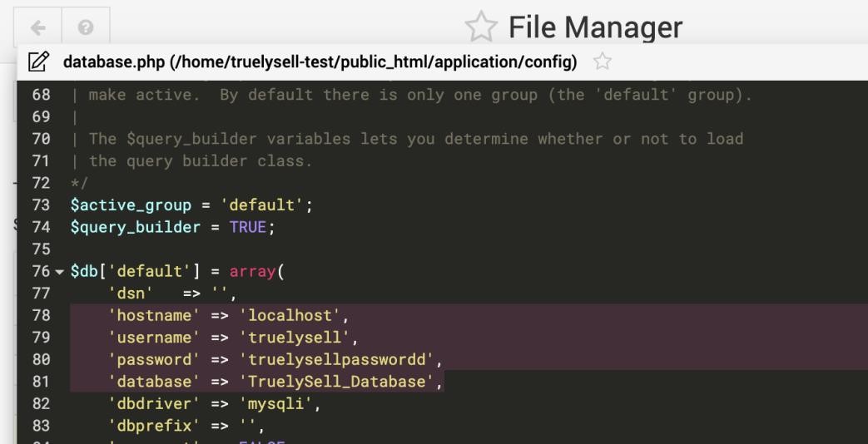The height and width of the screenshot is (444, 868).
Task: Click the back arrow button
Action: pos(36,27)
